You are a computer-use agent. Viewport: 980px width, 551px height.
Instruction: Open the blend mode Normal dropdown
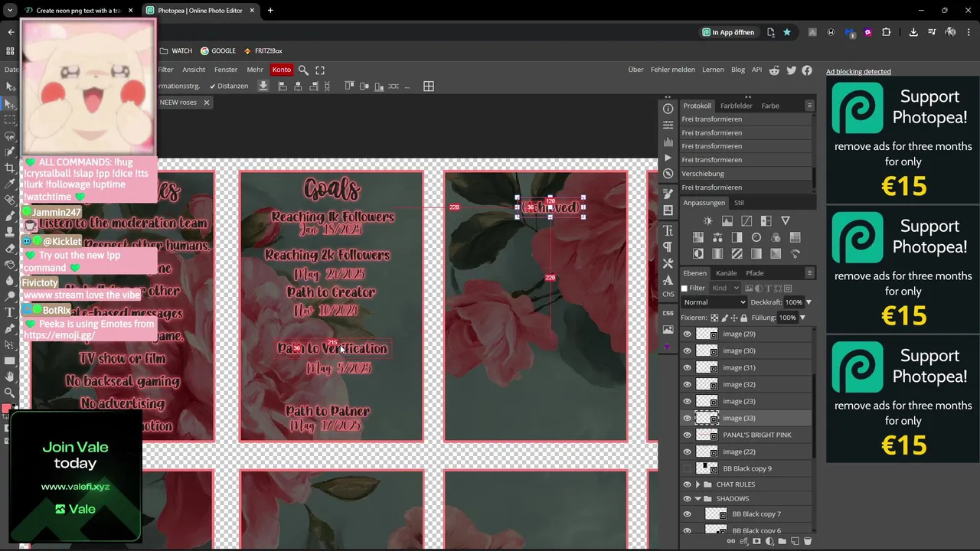[x=714, y=302]
